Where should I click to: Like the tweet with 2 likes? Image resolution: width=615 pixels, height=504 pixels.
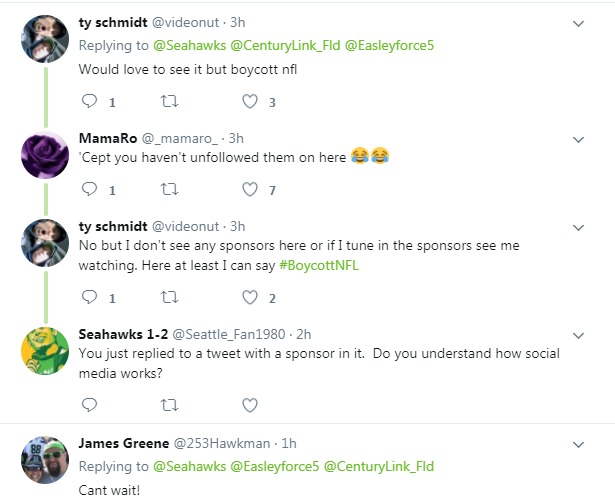250,297
